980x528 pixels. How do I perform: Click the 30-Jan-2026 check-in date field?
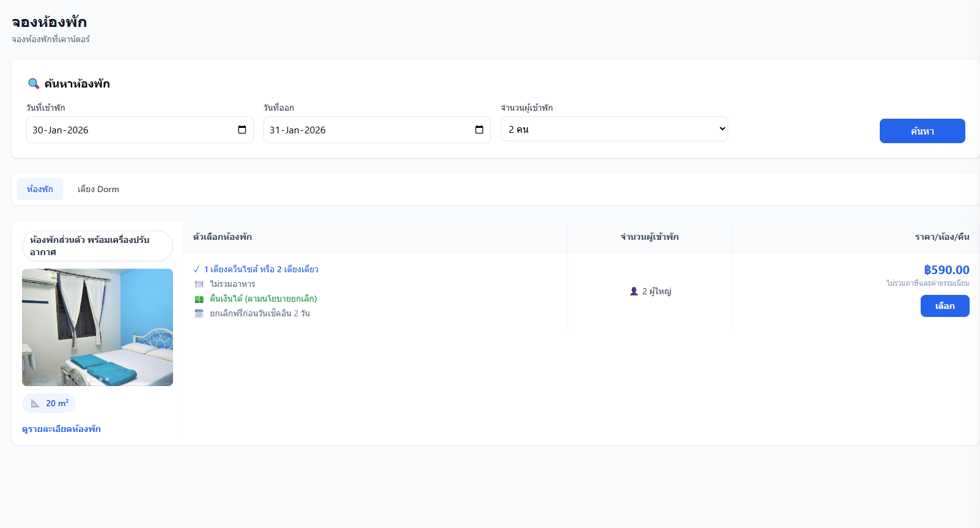click(140, 130)
